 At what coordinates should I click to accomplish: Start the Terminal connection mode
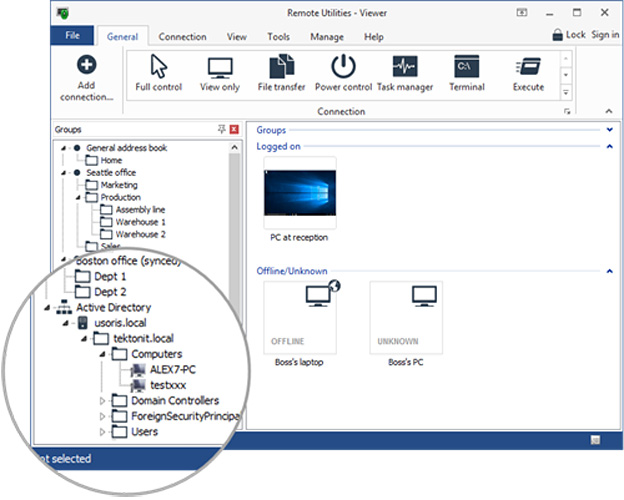point(465,67)
